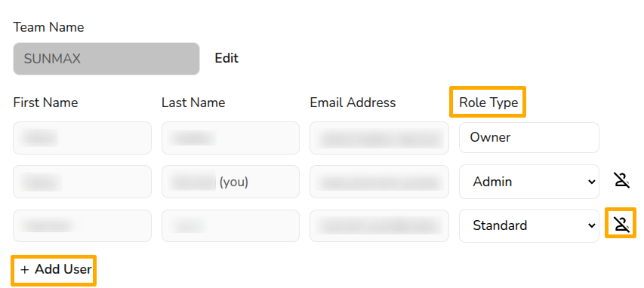Image resolution: width=644 pixels, height=288 pixels.
Task: Remove the Standard user via the icon
Action: [622, 225]
